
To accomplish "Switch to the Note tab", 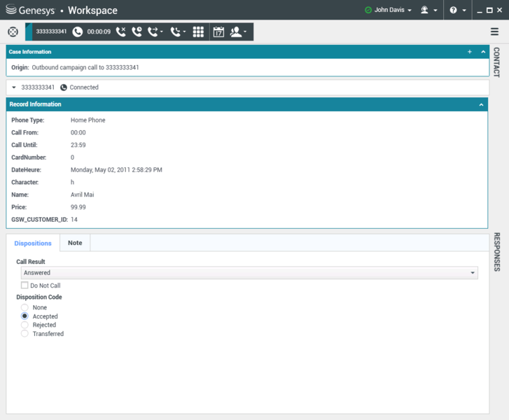I will pos(75,243).
